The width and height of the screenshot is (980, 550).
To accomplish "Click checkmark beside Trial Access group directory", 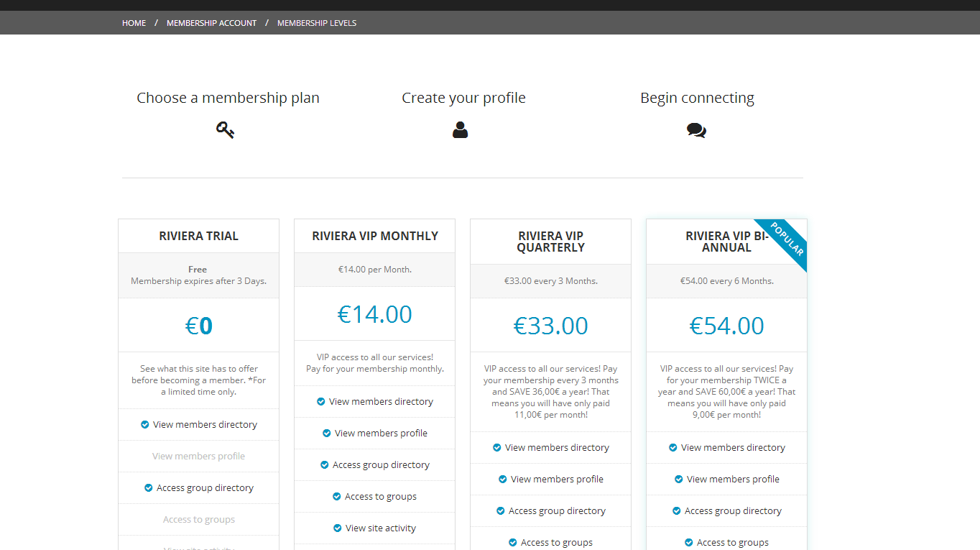I will pyautogui.click(x=149, y=488).
